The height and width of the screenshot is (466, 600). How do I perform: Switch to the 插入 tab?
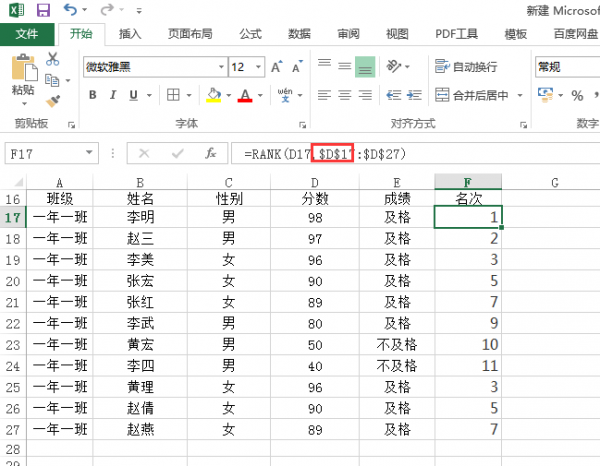point(130,34)
